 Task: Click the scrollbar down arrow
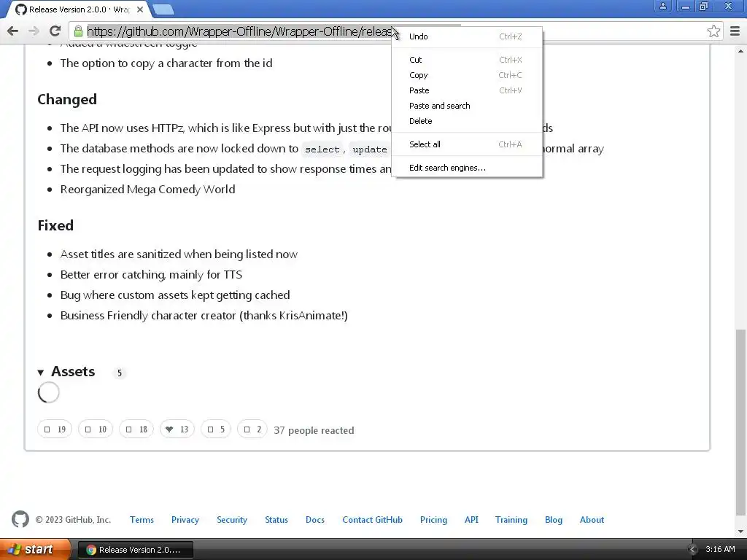740,532
